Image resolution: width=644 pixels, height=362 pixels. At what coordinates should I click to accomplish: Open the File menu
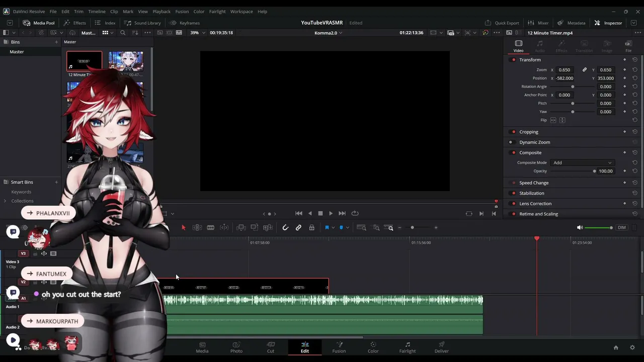pyautogui.click(x=53, y=12)
